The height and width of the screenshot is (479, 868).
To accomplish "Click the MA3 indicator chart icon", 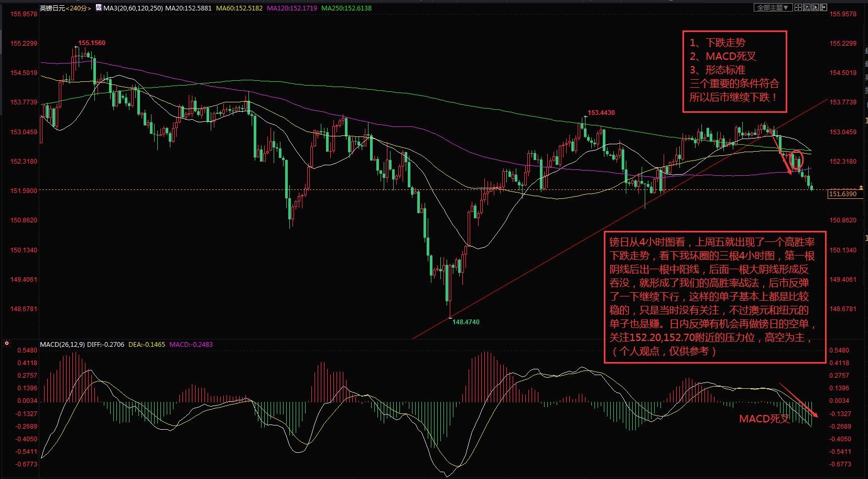I will click(99, 8).
